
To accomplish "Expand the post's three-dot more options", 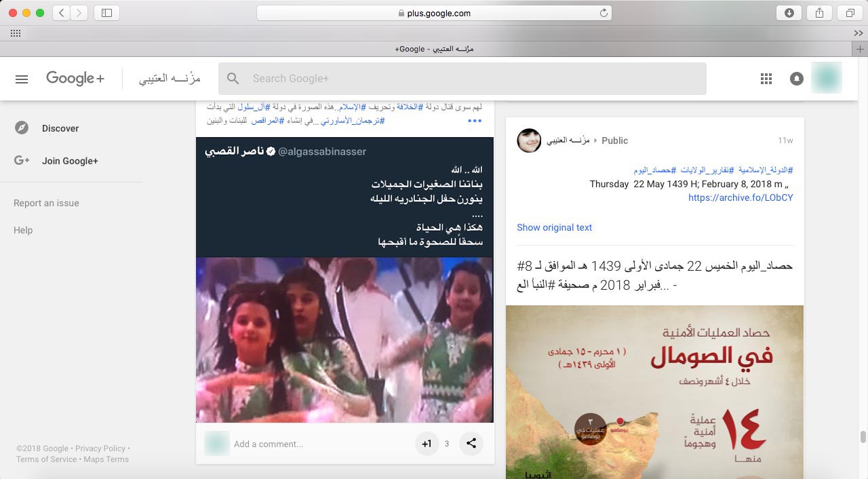I will pyautogui.click(x=475, y=121).
